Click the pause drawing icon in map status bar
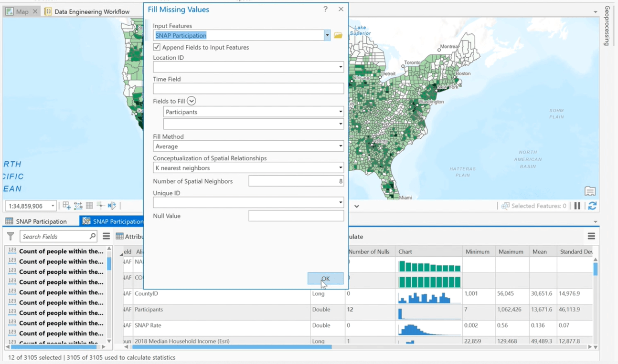The height and width of the screenshot is (364, 618). pyautogui.click(x=577, y=206)
